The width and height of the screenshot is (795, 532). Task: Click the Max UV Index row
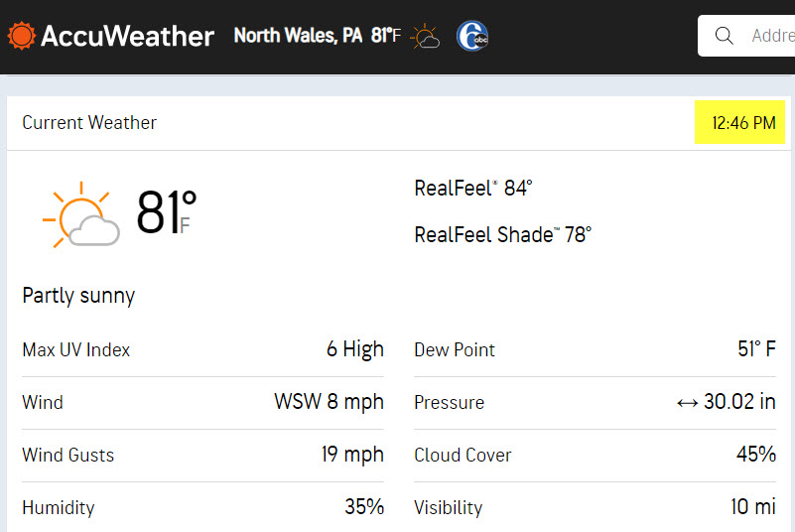click(x=202, y=350)
